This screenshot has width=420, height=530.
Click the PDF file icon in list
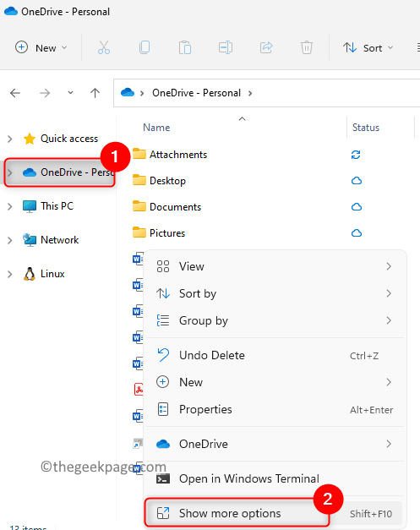click(x=139, y=390)
